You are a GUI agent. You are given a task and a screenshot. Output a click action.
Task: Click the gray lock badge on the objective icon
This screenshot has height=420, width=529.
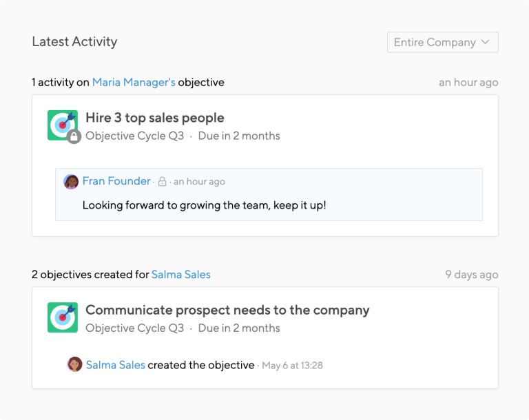74,136
